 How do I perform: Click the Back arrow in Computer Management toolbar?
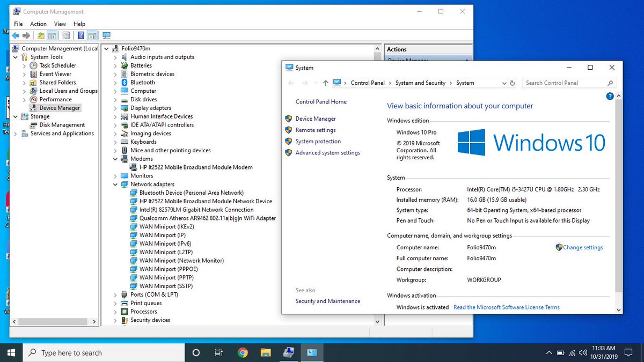click(16, 35)
